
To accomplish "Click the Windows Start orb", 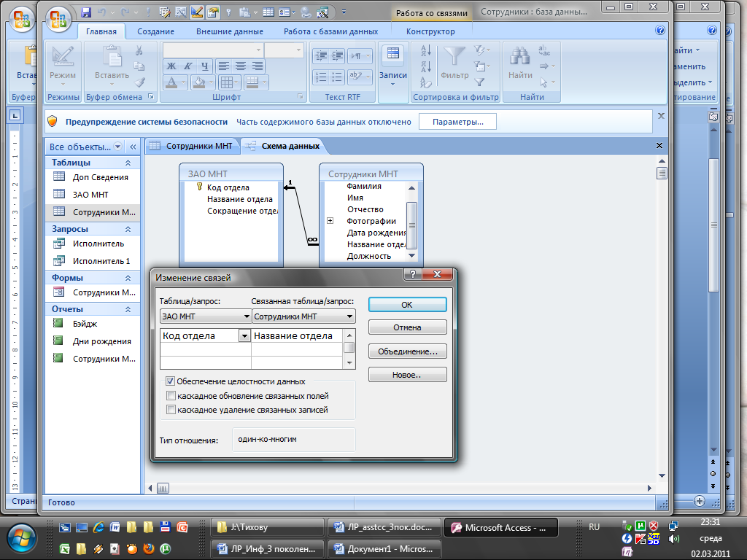I will (21, 539).
